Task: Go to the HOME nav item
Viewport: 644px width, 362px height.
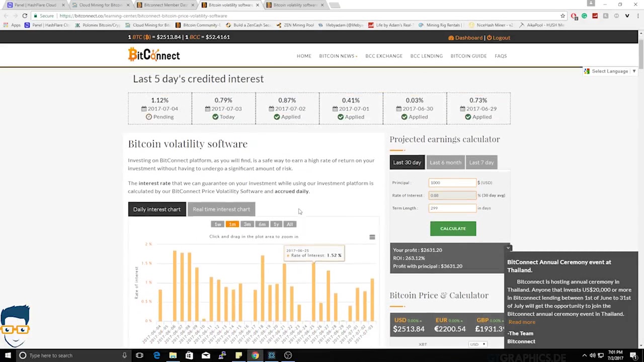Action: click(x=304, y=56)
